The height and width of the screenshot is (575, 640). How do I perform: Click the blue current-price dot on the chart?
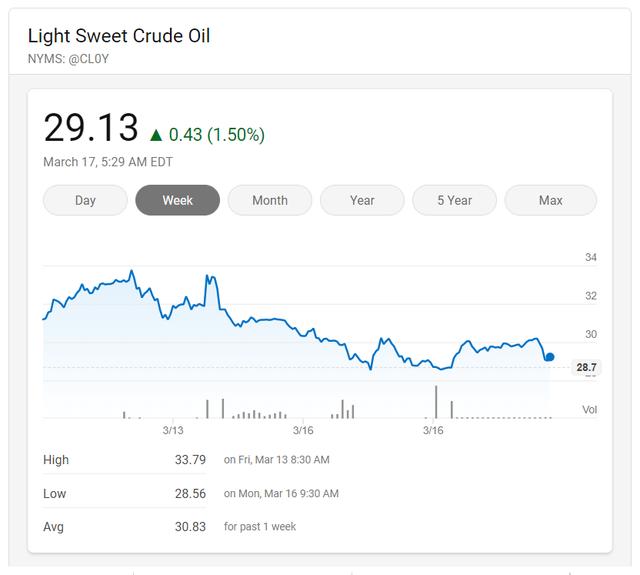(x=549, y=357)
